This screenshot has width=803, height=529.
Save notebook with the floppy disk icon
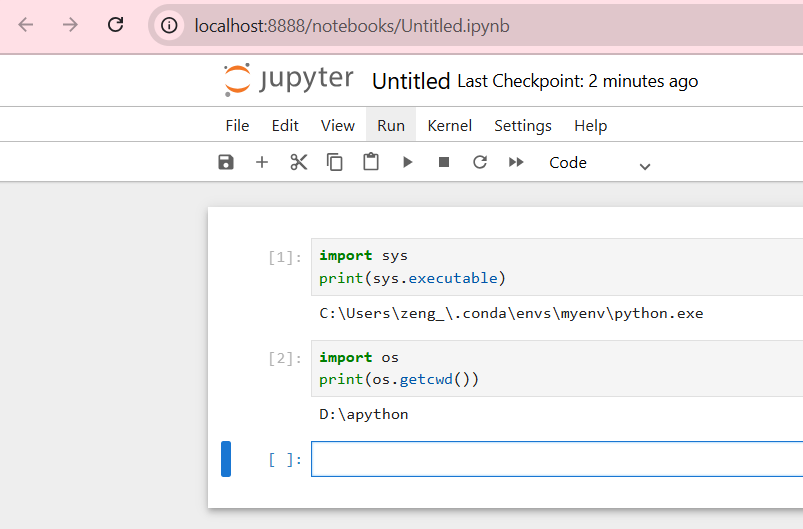click(x=226, y=162)
